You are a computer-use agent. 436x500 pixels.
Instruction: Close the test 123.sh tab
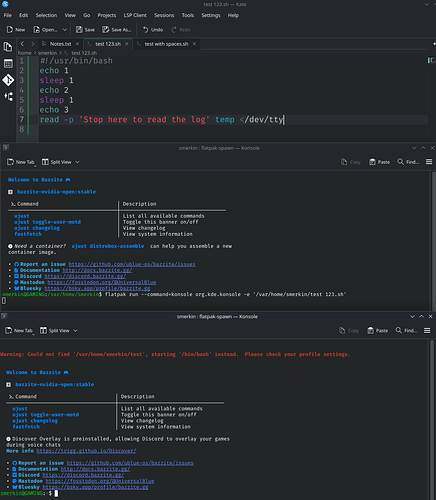(127, 44)
